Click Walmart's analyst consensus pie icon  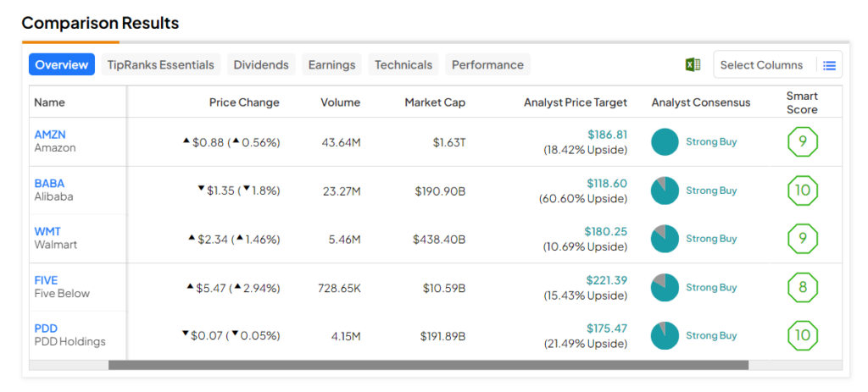click(665, 239)
